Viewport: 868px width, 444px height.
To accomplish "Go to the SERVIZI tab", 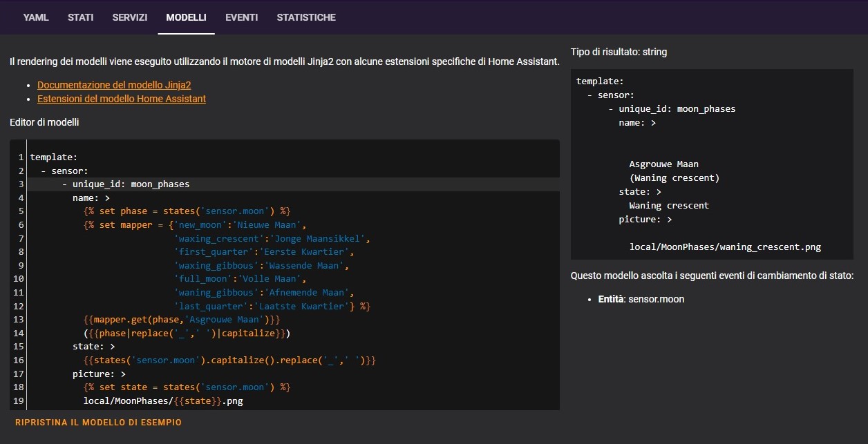I will pyautogui.click(x=130, y=17).
